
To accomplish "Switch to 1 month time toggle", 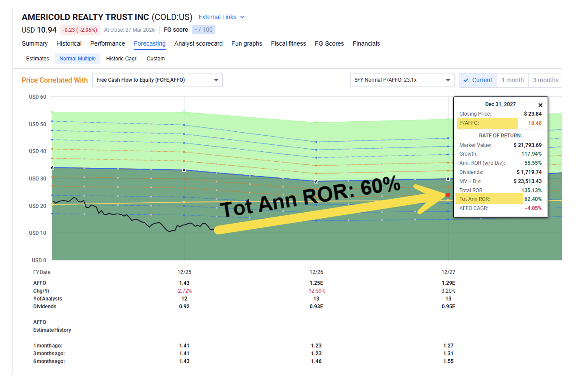I will (512, 80).
